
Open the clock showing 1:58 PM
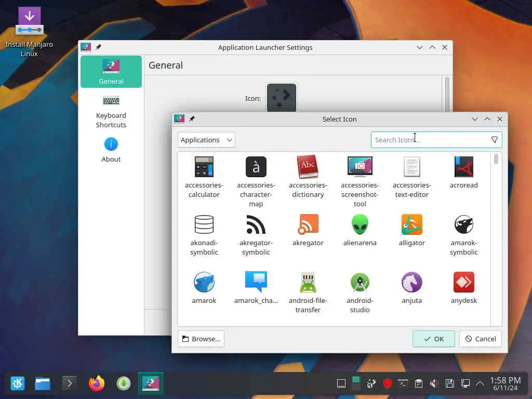click(x=505, y=383)
